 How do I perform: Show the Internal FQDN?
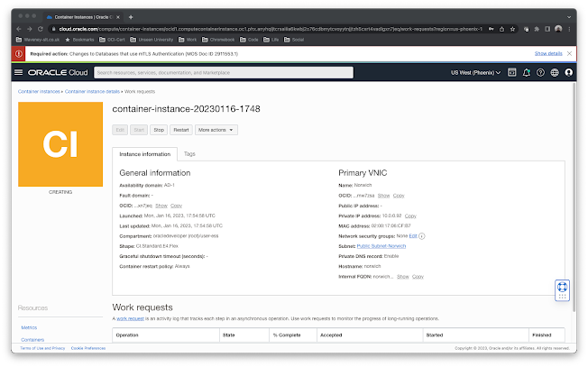403,277
